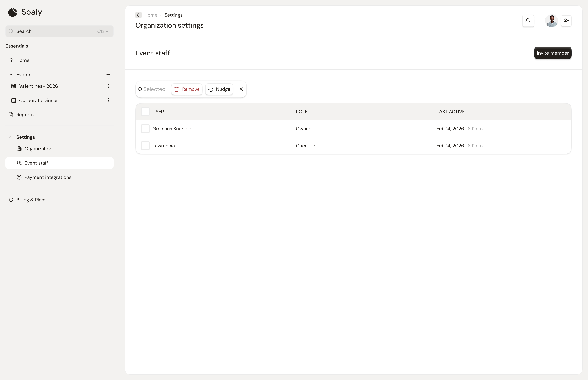Click the Nudge button

click(x=219, y=89)
